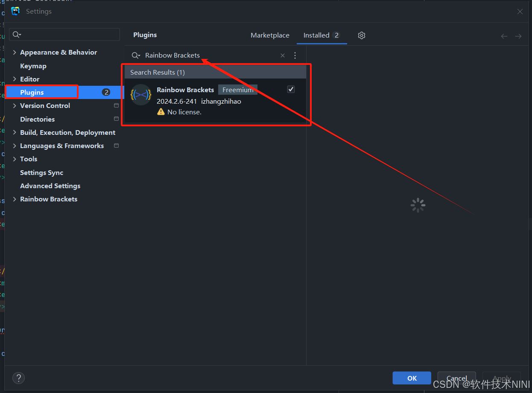Click version text 2024.2.6-241
Viewport: 532px width, 393px height.
coord(177,101)
